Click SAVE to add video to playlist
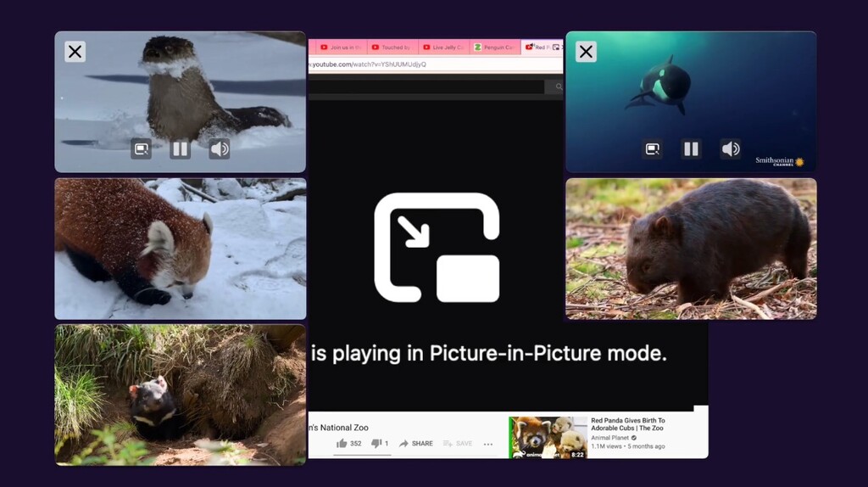Viewport: 868px width, 487px height. [458, 443]
